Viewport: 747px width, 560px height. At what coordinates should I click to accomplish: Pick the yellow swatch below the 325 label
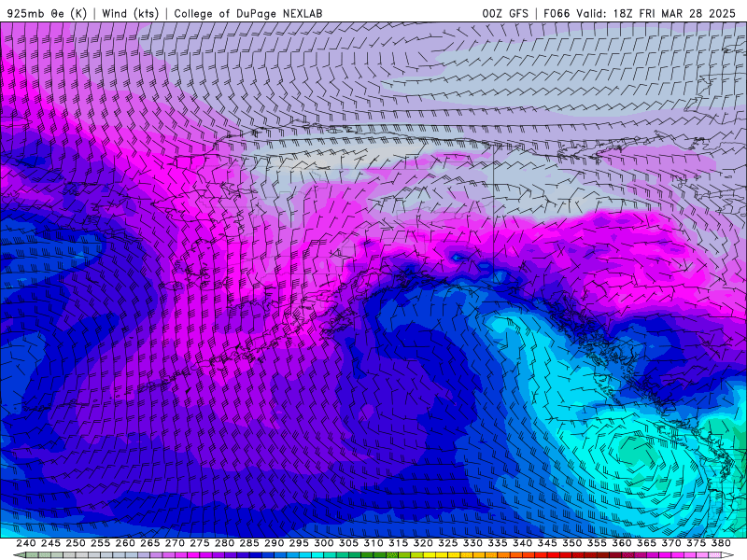point(442,555)
